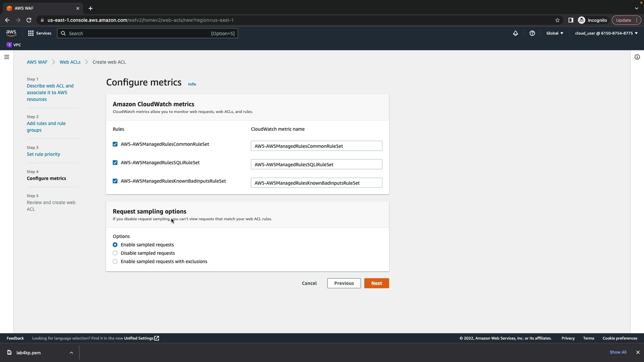Screen dimensions: 644x362
Task: Open the AWS notifications bell
Action: 515,33
